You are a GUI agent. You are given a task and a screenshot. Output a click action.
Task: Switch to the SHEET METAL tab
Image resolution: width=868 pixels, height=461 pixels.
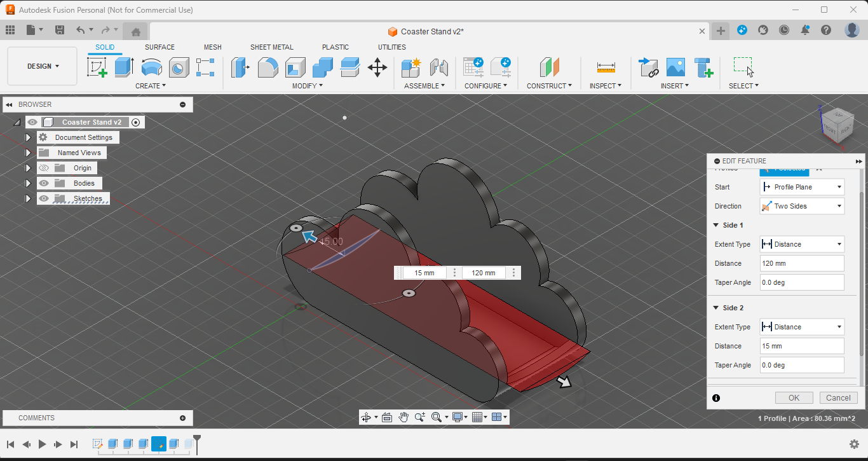tap(272, 47)
